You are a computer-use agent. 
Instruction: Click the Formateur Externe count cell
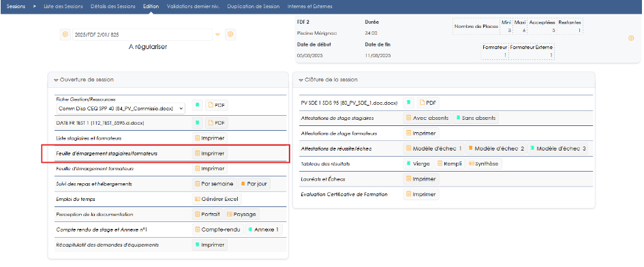coord(532,54)
